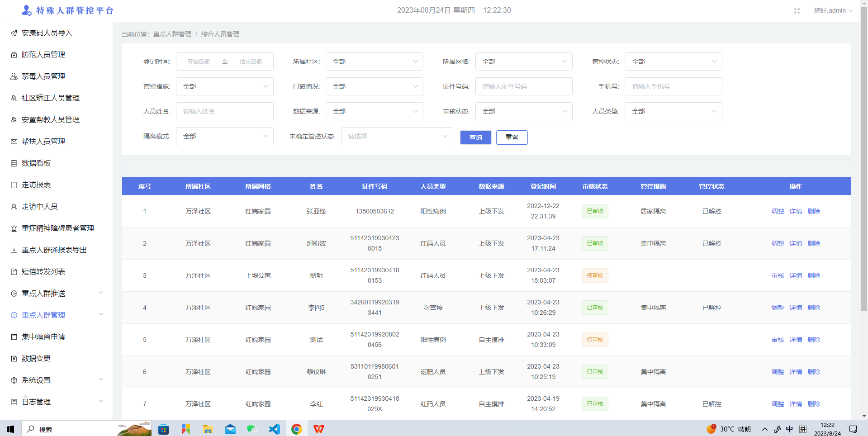Viewport: 868px width, 436px height.
Task: Click the 重点人群通报表导出 download icon
Action: coord(14,250)
